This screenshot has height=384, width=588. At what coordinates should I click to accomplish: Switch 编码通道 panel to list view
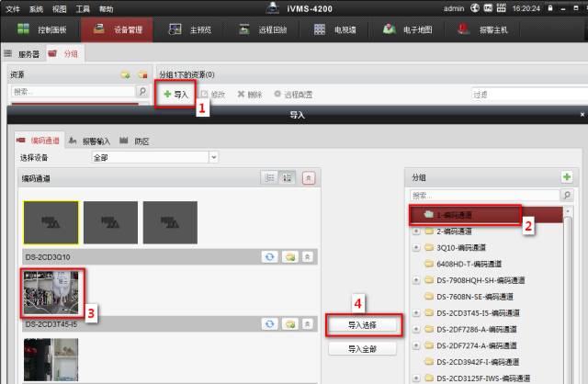click(x=270, y=176)
